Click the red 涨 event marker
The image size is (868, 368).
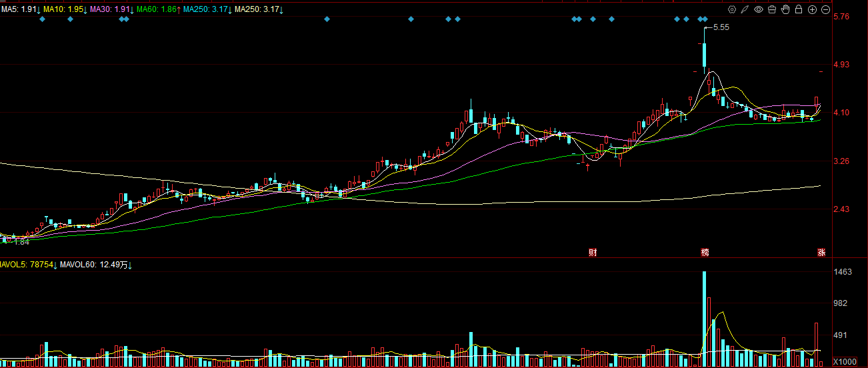821,252
